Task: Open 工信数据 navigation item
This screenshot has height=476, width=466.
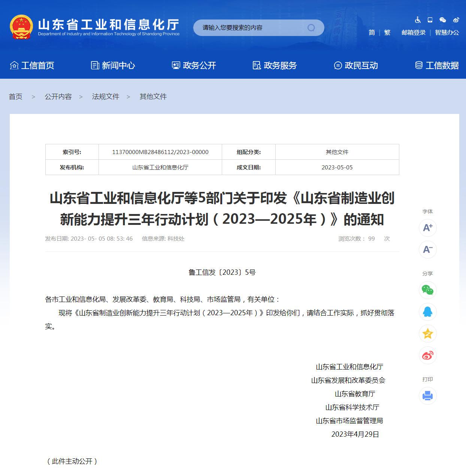Action: 437,66
